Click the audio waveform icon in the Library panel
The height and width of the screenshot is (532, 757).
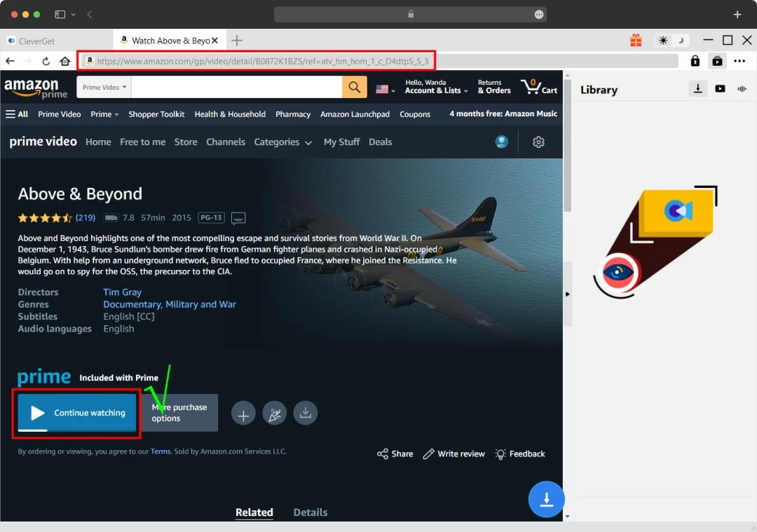click(743, 89)
